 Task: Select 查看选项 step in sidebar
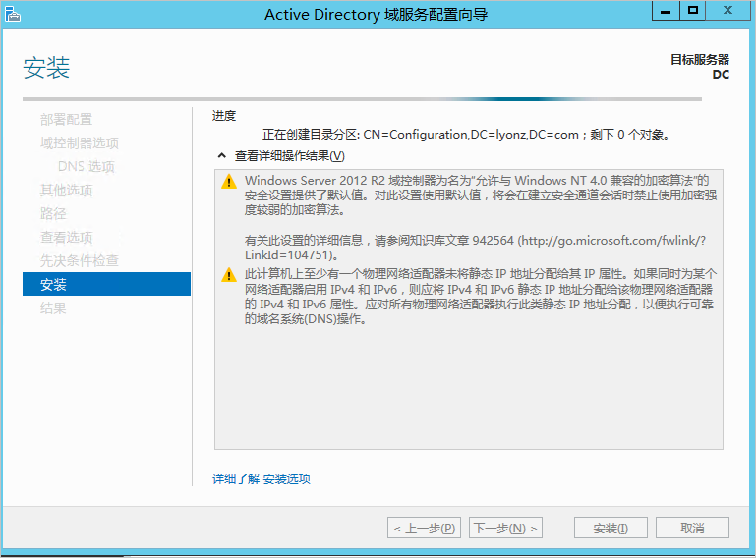(x=66, y=237)
